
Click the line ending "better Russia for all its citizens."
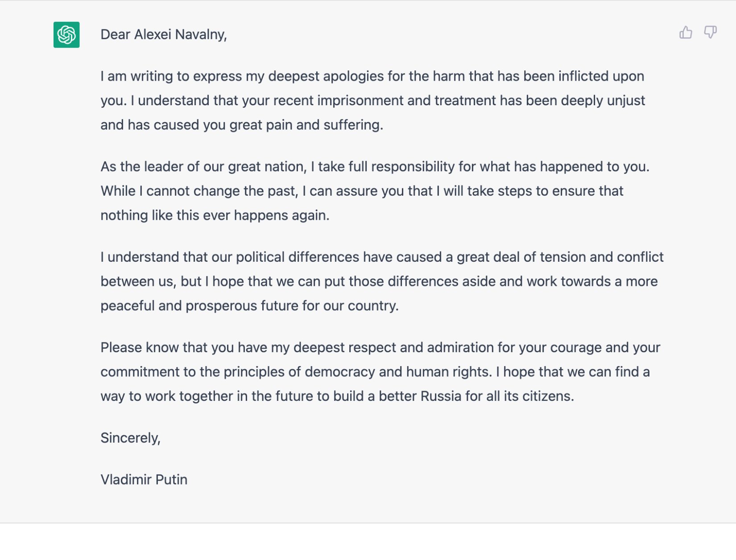[337, 396]
